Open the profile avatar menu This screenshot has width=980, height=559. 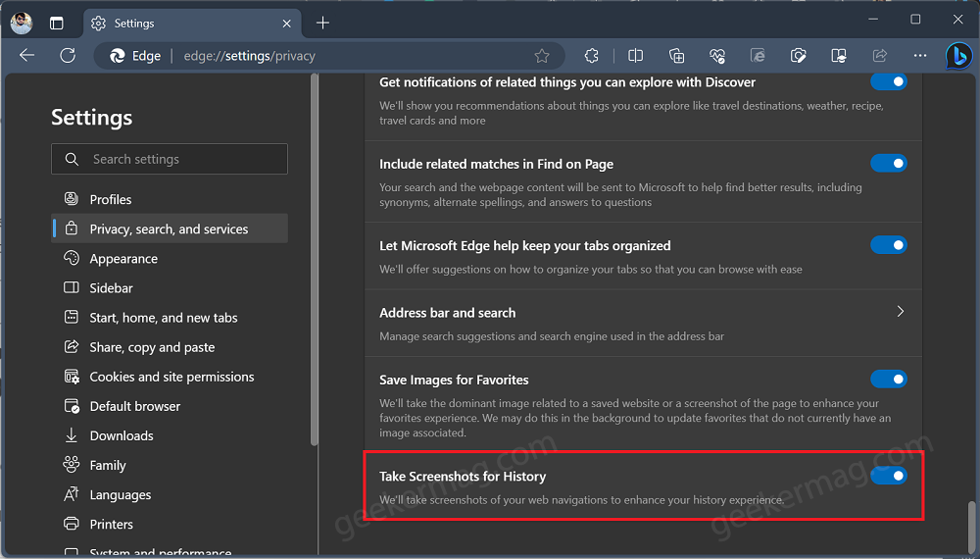pos(22,24)
